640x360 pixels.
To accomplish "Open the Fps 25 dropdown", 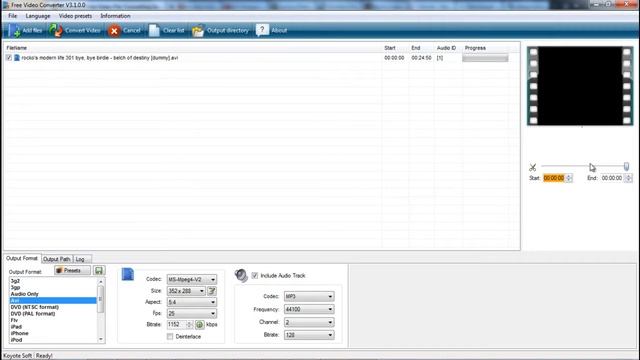I will [192, 313].
